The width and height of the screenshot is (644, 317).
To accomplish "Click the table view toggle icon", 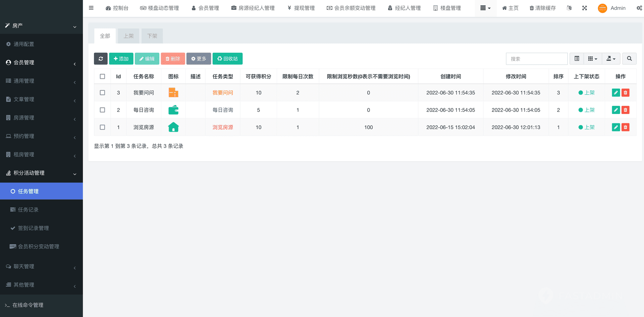I will [x=577, y=59].
